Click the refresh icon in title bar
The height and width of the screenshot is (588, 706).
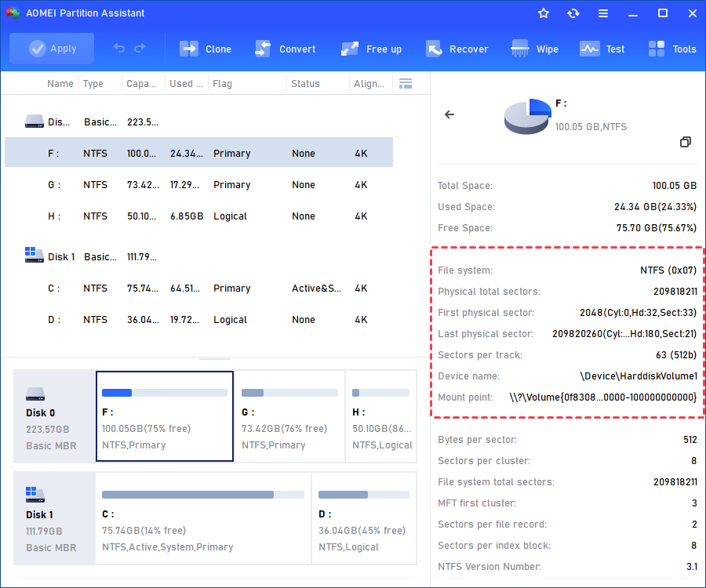coord(573,13)
